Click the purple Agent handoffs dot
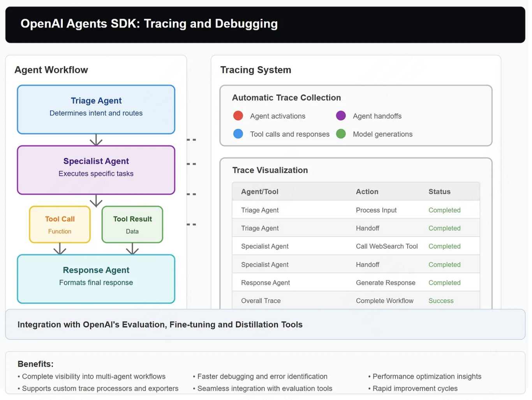 pyautogui.click(x=341, y=116)
